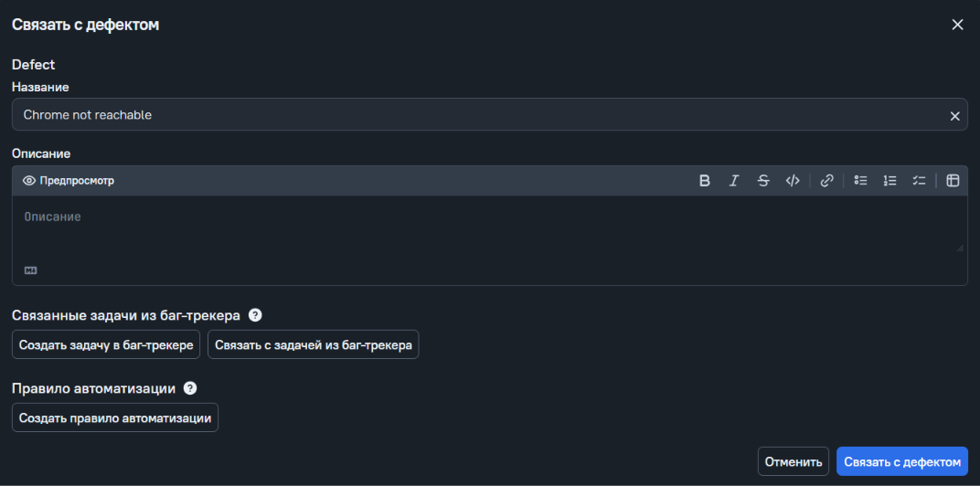Confirm with the blue Связать с дефектом button

902,461
